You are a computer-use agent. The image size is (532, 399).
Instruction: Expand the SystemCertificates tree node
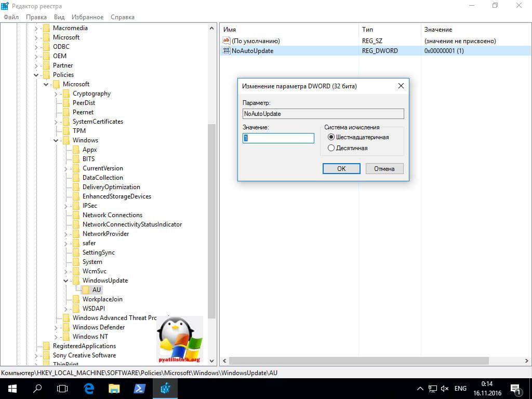(56, 122)
